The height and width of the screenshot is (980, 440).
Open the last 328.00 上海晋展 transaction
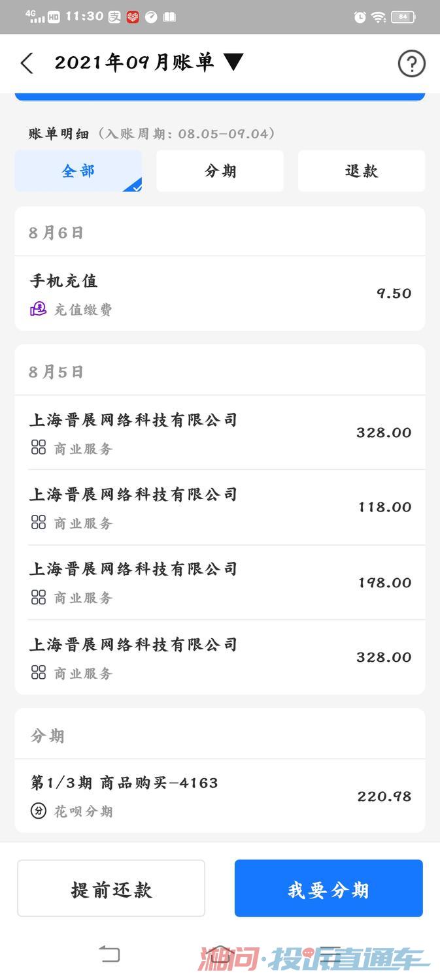pos(220,657)
